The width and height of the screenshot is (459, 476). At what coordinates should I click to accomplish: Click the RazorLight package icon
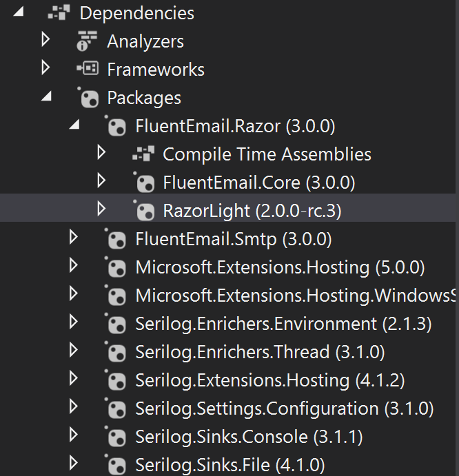(144, 210)
